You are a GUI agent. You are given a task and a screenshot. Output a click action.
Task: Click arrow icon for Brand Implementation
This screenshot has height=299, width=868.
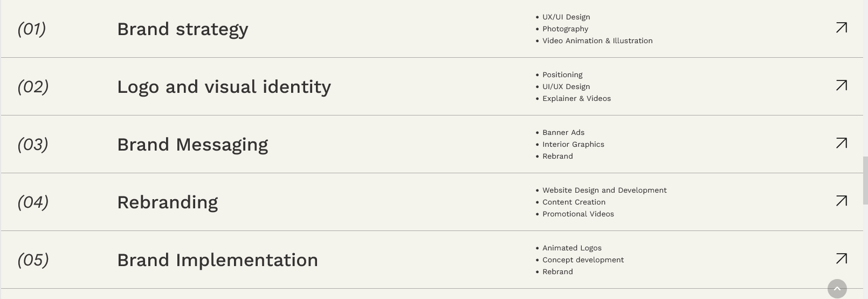(x=841, y=259)
